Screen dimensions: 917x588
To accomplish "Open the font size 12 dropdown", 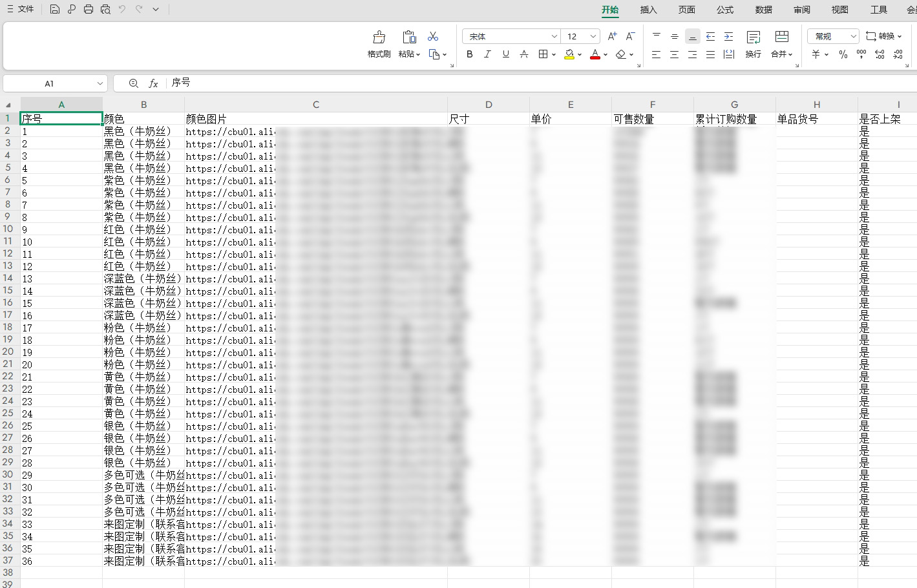I will click(x=593, y=36).
